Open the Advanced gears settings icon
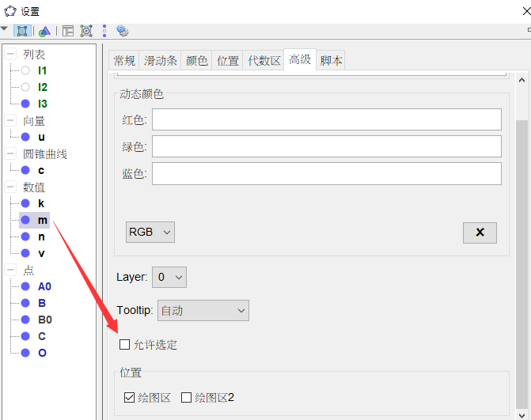The image size is (531, 420). point(122,31)
